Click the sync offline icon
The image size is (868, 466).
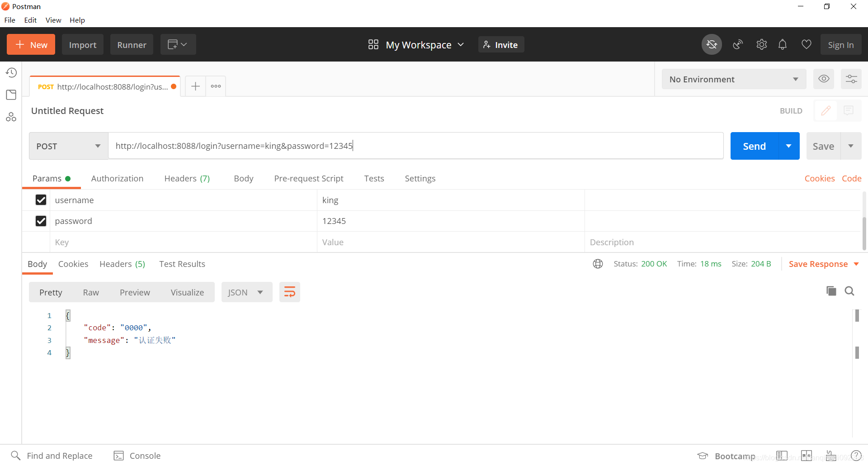712,44
